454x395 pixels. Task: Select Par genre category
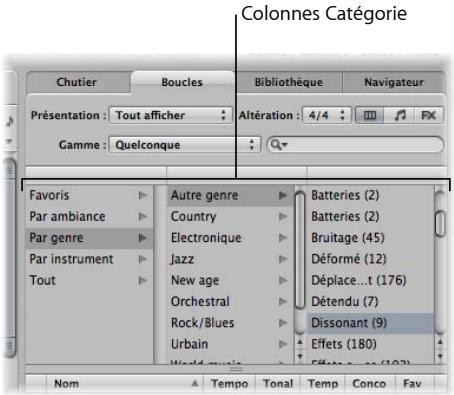(89, 238)
